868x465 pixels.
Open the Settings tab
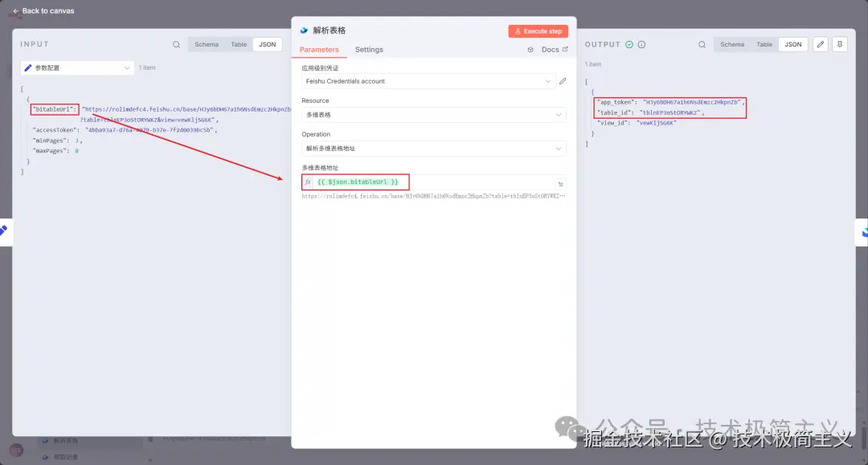(369, 50)
